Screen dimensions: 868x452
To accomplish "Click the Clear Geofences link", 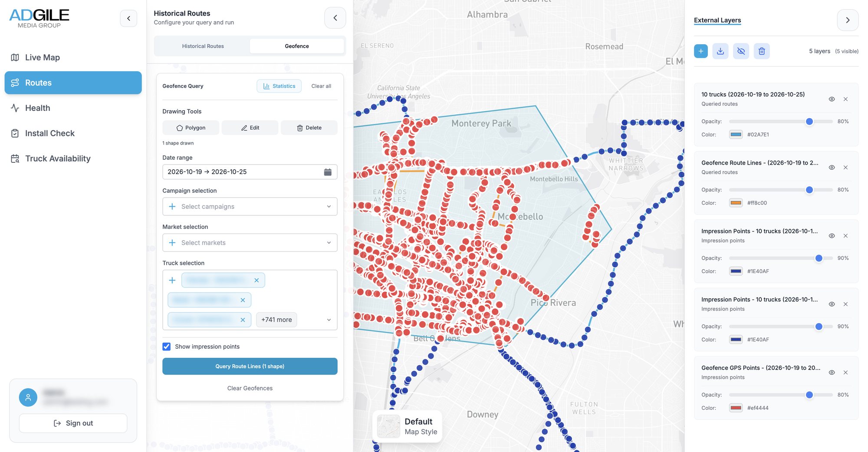I will pyautogui.click(x=250, y=388).
